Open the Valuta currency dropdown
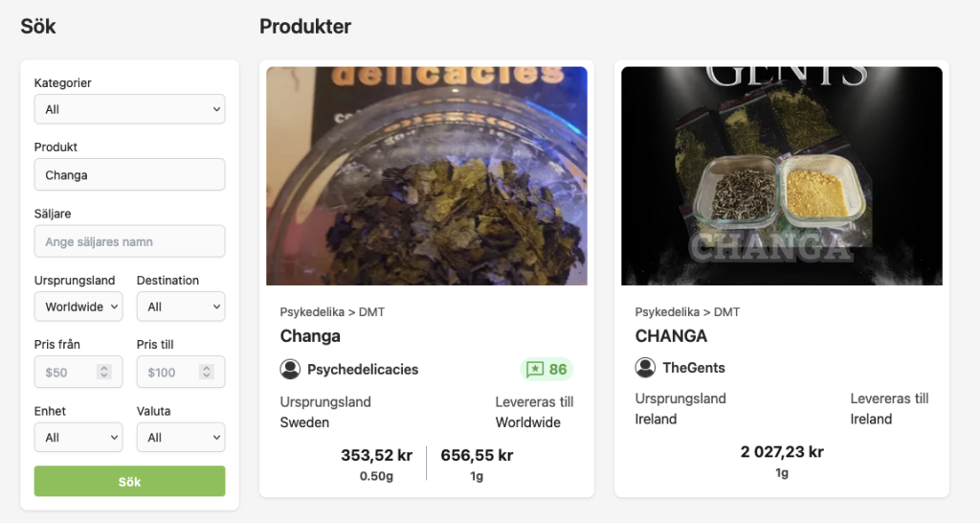Screen dimensions: 980x523 tap(181, 437)
